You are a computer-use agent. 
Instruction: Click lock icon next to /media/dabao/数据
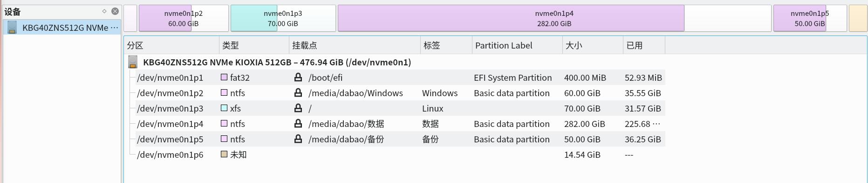pyautogui.click(x=298, y=124)
